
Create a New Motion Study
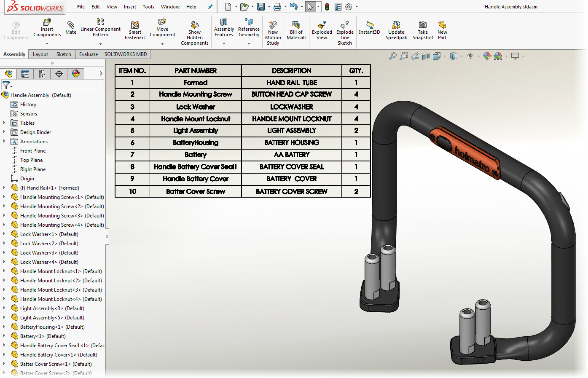[x=273, y=32]
